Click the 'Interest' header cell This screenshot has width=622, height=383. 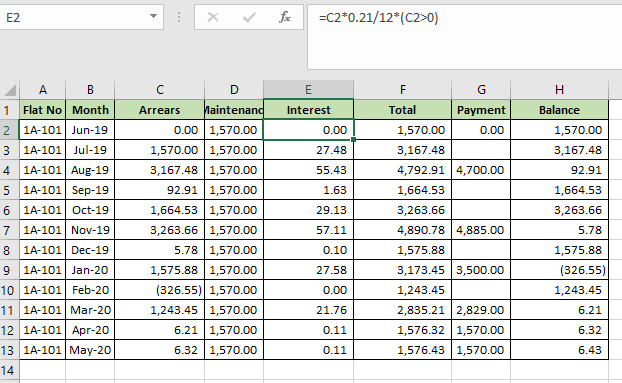[308, 110]
